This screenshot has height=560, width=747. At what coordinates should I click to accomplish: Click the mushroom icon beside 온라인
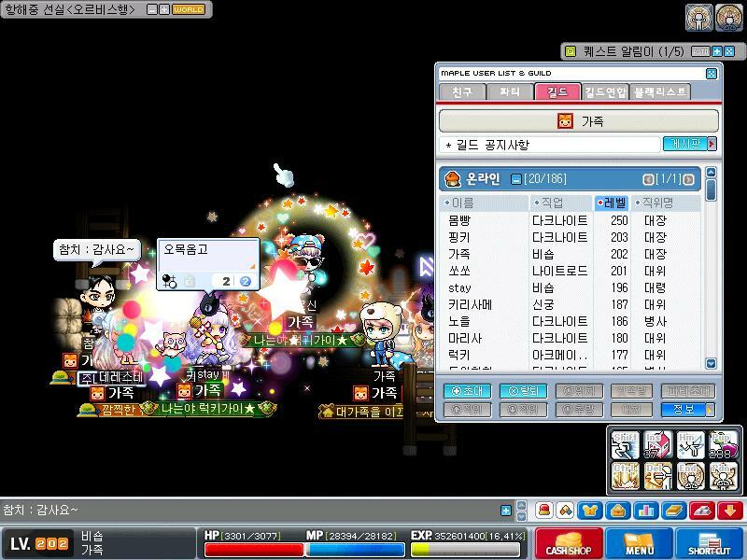tap(452, 178)
